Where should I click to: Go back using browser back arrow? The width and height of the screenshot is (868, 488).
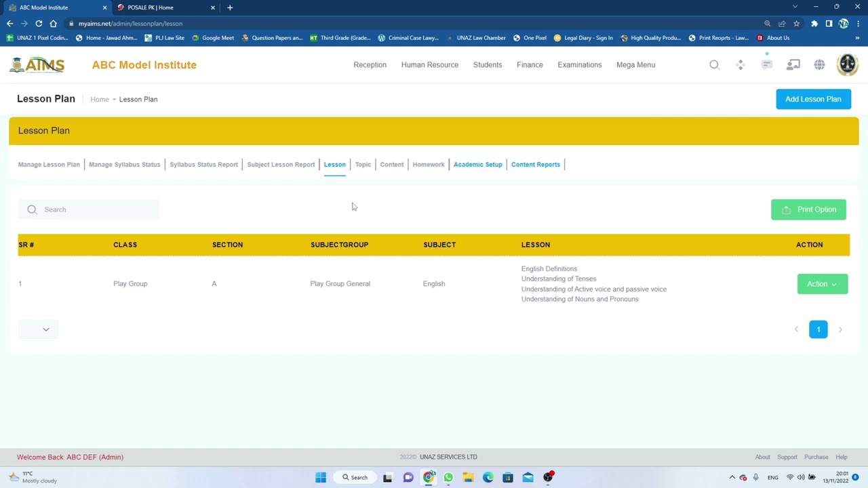(x=9, y=24)
